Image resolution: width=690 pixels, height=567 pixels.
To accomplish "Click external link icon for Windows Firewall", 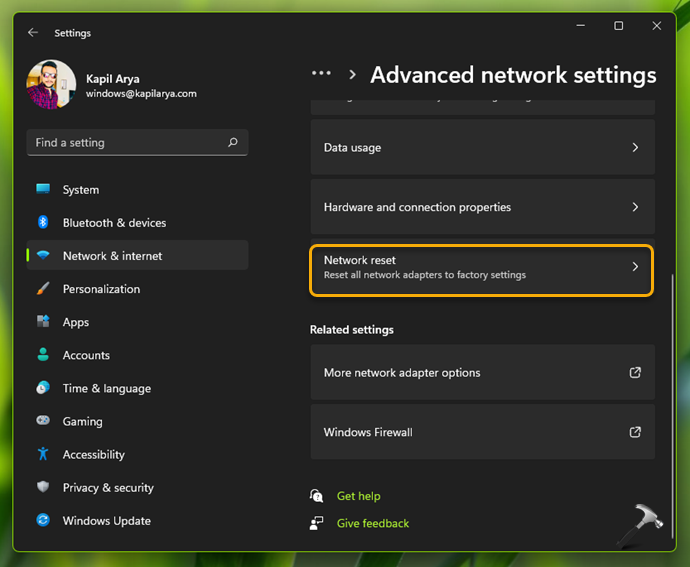I will point(635,432).
